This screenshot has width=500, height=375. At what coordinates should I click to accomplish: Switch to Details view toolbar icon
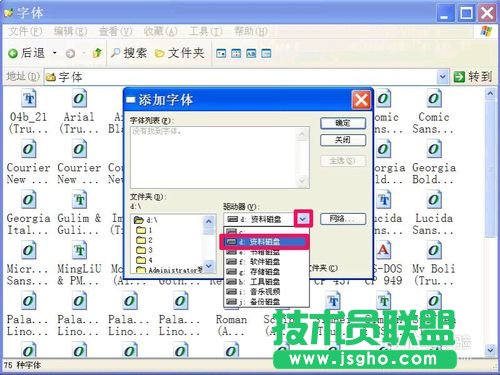point(266,53)
